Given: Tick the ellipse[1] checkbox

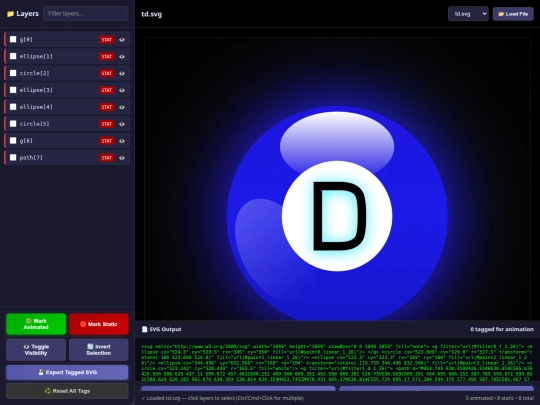Looking at the screenshot, I should coord(13,56).
